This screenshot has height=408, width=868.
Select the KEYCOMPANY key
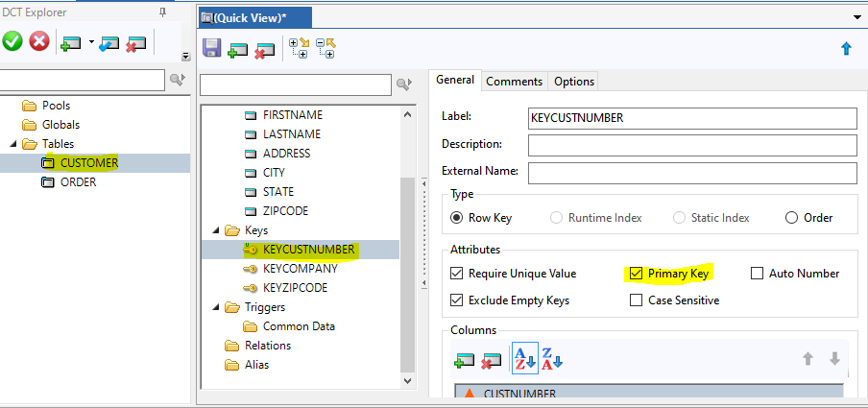(300, 269)
